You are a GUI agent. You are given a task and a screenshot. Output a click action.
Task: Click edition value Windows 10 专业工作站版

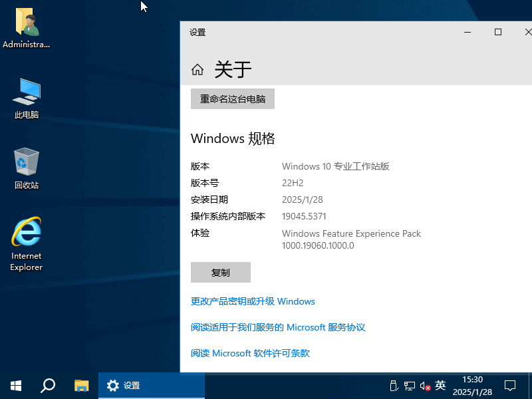coord(336,167)
